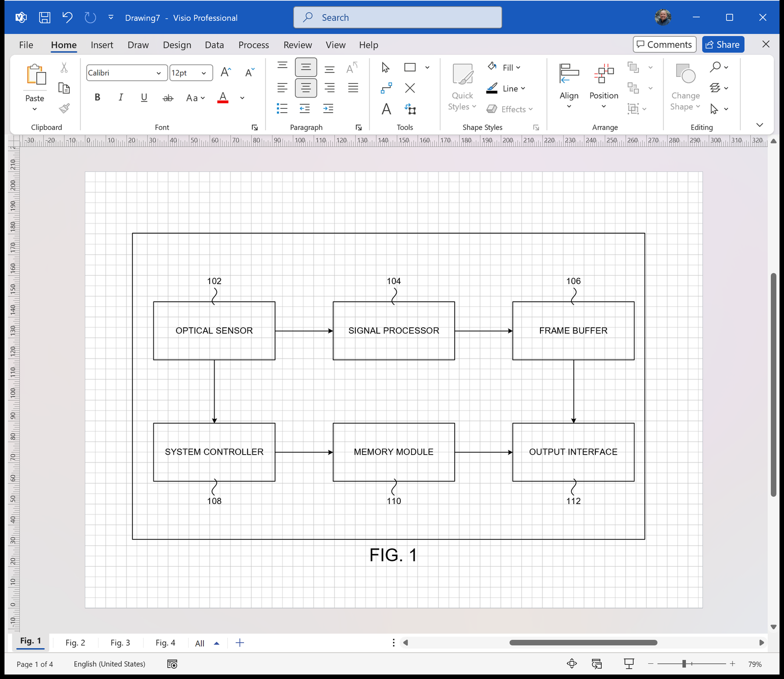Screen dimensions: 784x679
Task: Switch to Fig. 4 page tab
Action: tap(166, 643)
